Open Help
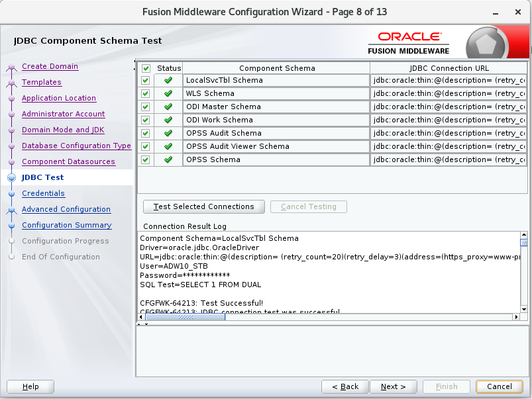Image resolution: width=532 pixels, height=399 pixels. (x=30, y=387)
